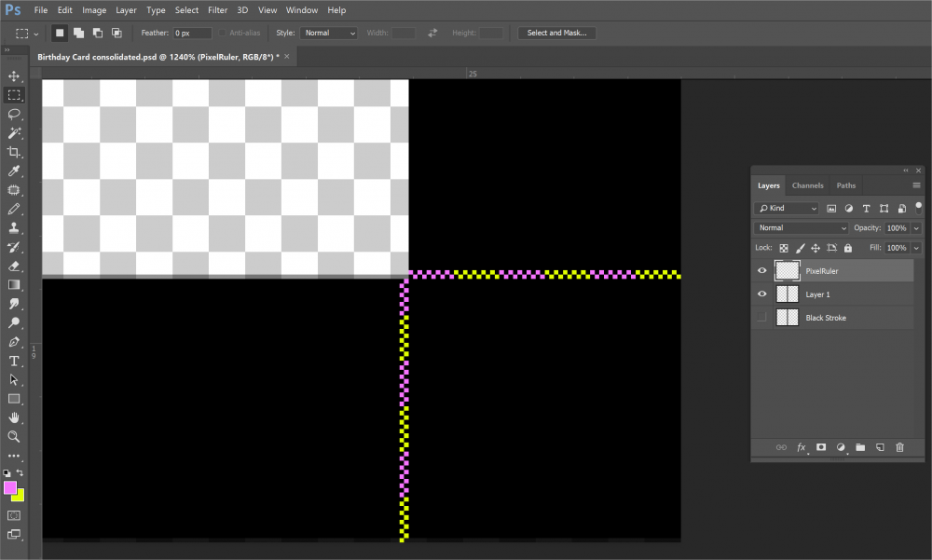Click the Feather input field
The width and height of the screenshot is (932, 560).
[192, 33]
